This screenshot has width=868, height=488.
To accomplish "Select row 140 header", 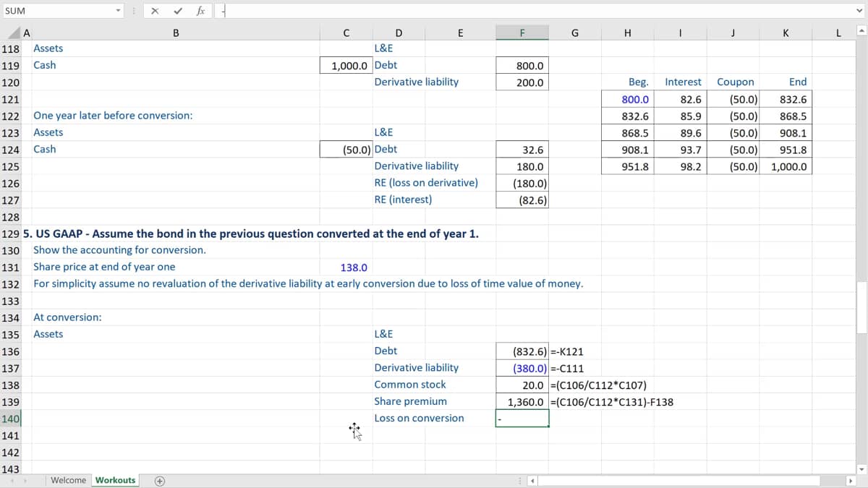I will (x=11, y=419).
